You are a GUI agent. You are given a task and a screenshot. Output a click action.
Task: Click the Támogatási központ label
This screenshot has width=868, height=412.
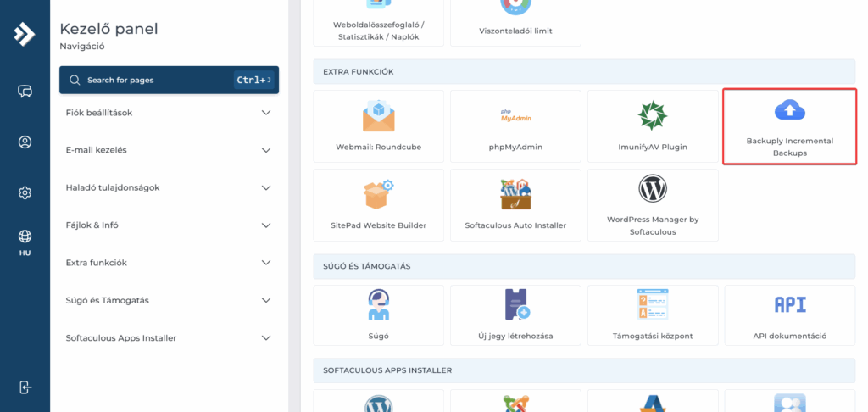pyautogui.click(x=653, y=337)
